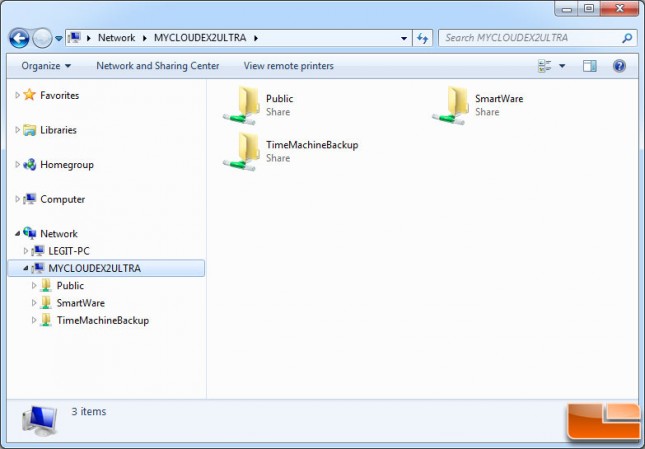
Task: Expand breadcrumb arrow after Network
Action: (x=144, y=38)
